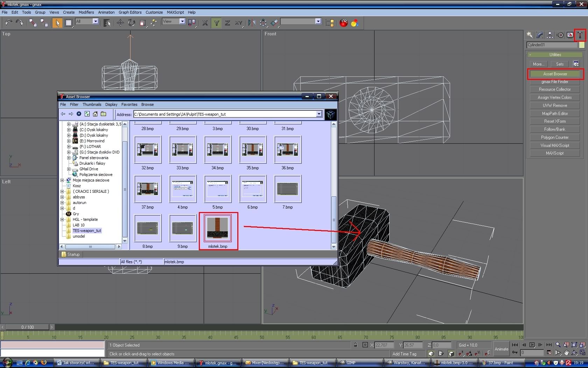Expand the abbyss folder node

tap(62, 197)
